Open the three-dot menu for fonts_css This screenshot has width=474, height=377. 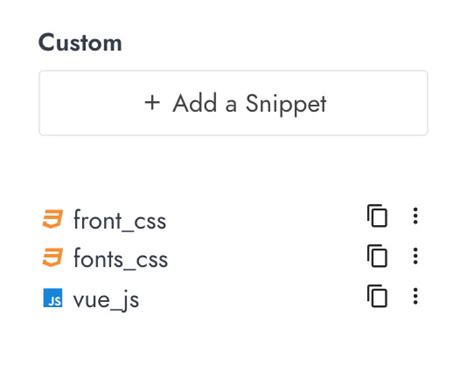click(415, 256)
